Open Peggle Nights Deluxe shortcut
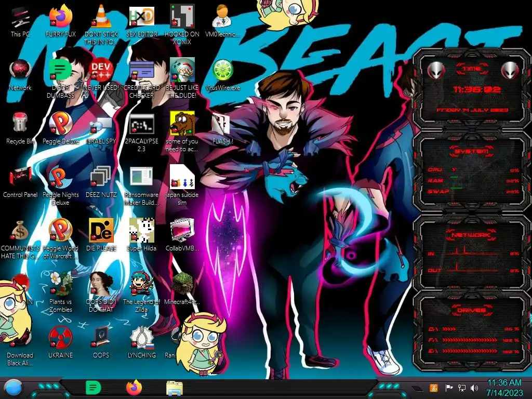The width and height of the screenshot is (532, 399). pyautogui.click(x=60, y=186)
